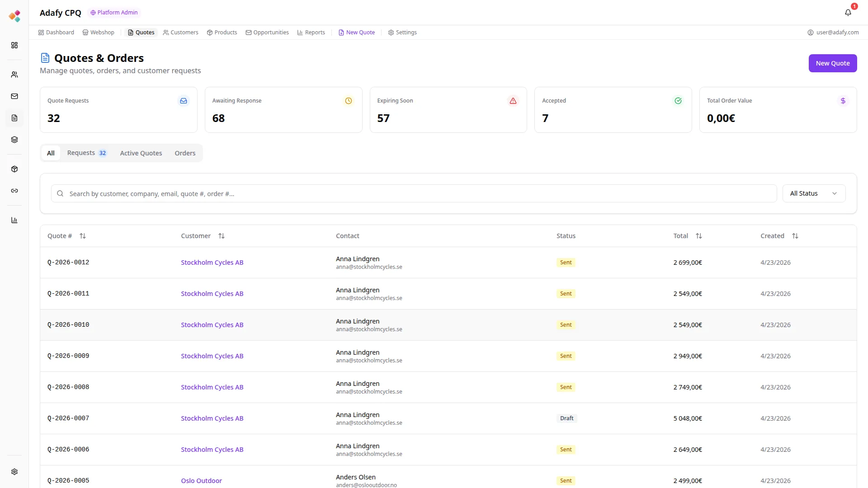Click the dashboard grid sidebar icon
Image resolution: width=868 pixels, height=488 pixels.
[14, 45]
